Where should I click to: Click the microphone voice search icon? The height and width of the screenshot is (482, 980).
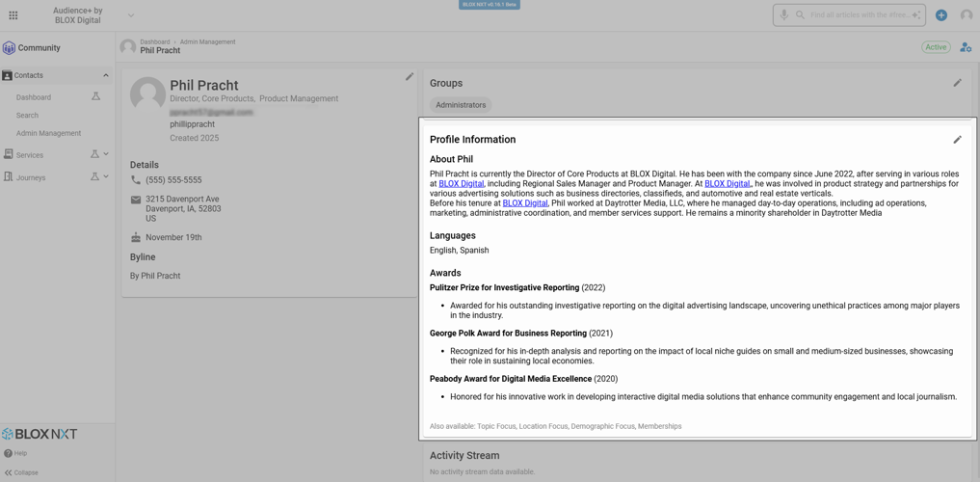tap(783, 15)
